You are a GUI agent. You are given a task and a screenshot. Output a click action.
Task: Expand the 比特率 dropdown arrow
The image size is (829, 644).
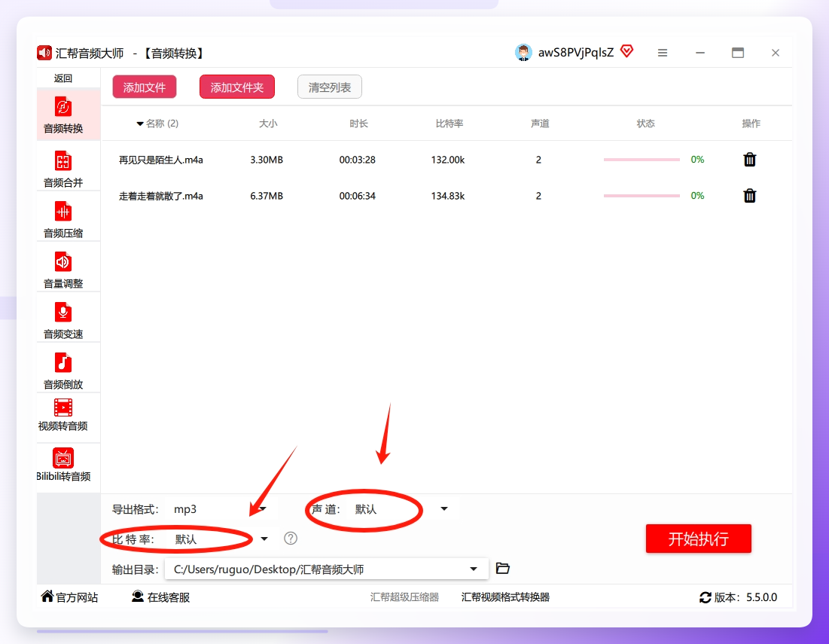[264, 539]
